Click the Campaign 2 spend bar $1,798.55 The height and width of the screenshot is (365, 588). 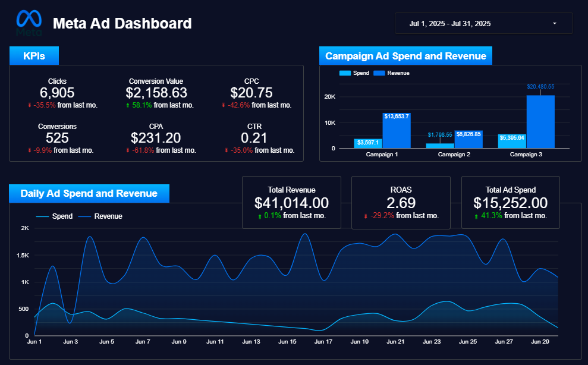[440, 146]
